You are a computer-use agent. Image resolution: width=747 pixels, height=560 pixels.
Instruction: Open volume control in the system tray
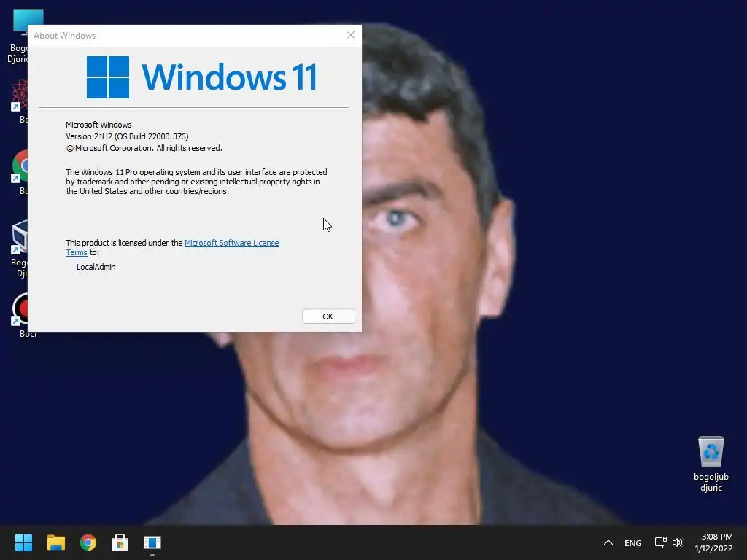click(678, 542)
